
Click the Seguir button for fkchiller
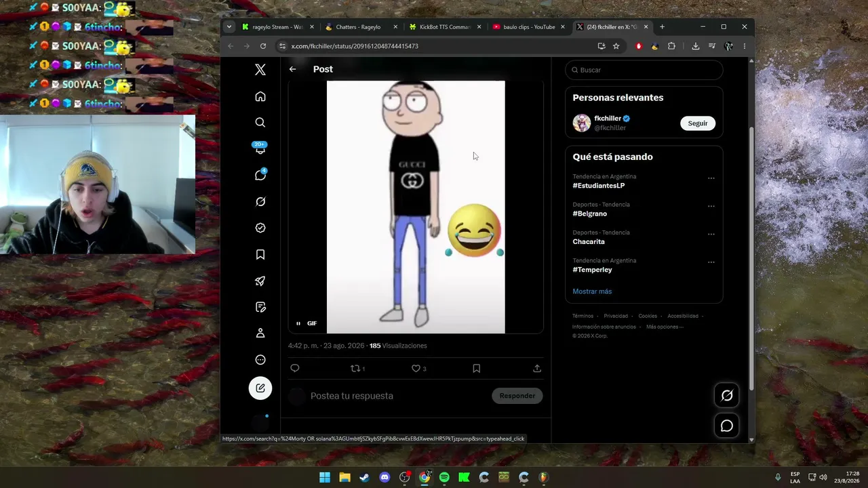point(698,123)
